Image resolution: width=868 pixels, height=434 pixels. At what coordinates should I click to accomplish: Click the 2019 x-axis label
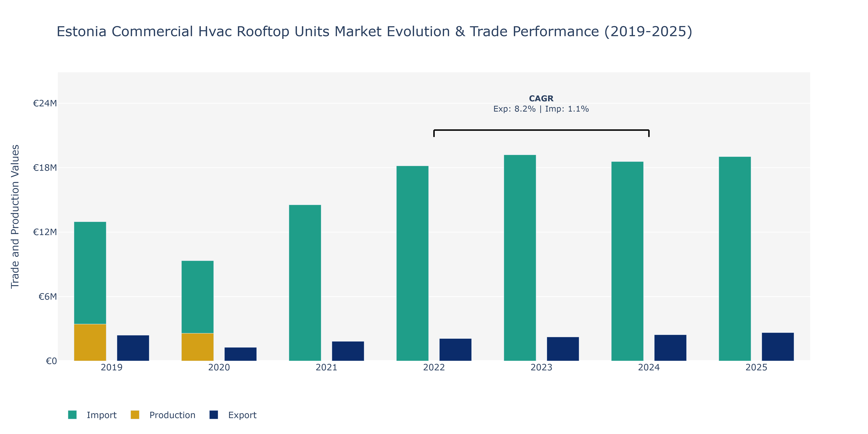tap(112, 367)
